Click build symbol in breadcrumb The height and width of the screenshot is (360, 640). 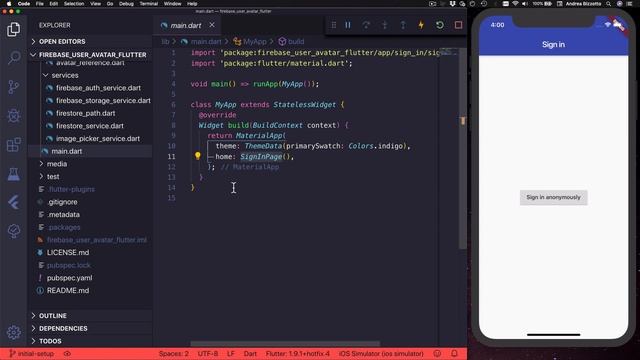[291, 42]
